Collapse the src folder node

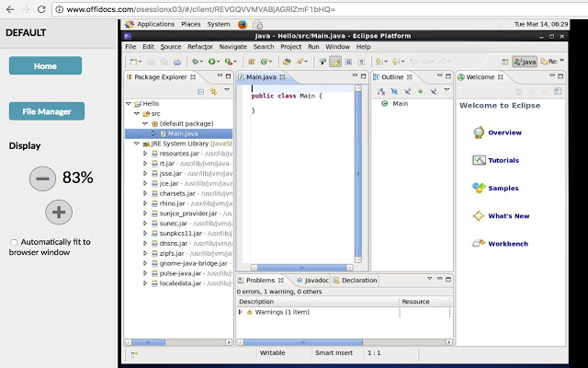point(137,113)
